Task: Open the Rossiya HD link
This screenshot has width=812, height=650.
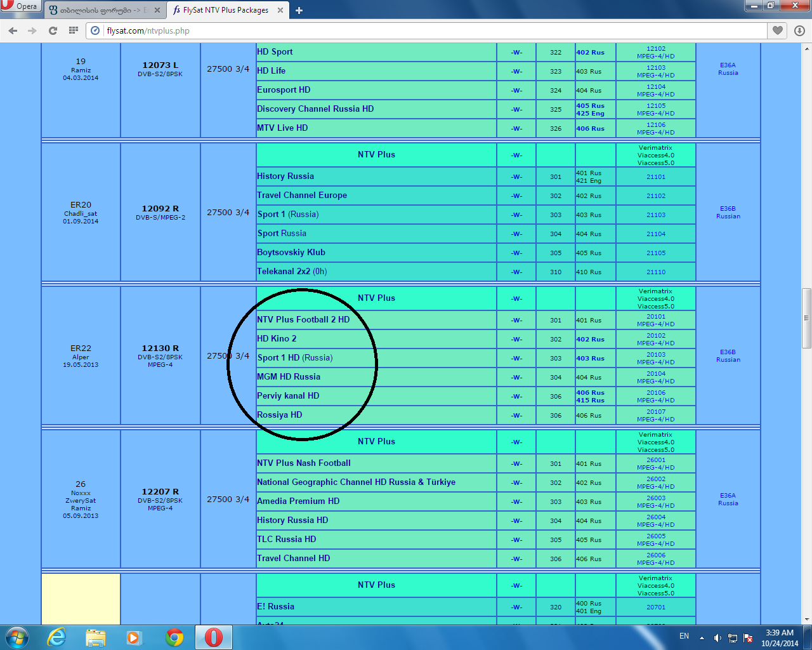Action: (280, 415)
